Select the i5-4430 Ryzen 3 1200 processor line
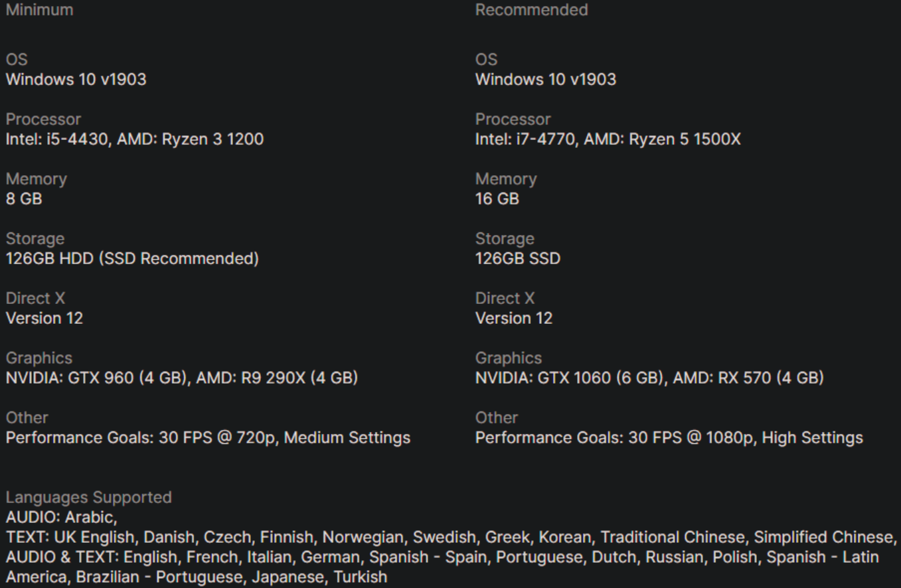 (x=134, y=139)
